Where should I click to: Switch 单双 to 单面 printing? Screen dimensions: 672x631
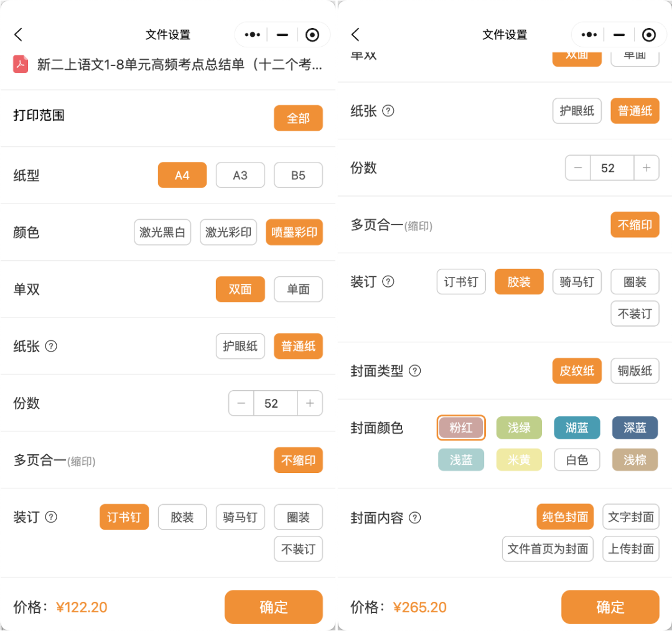coord(298,289)
